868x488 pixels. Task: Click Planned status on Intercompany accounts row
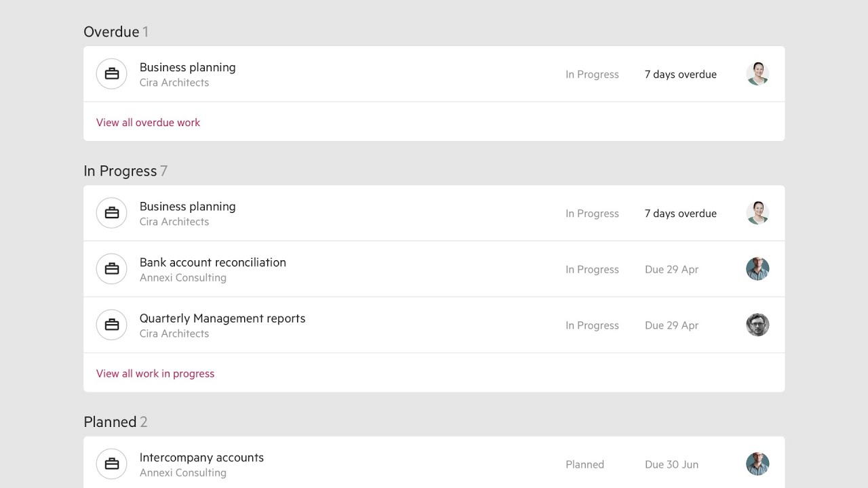(585, 465)
